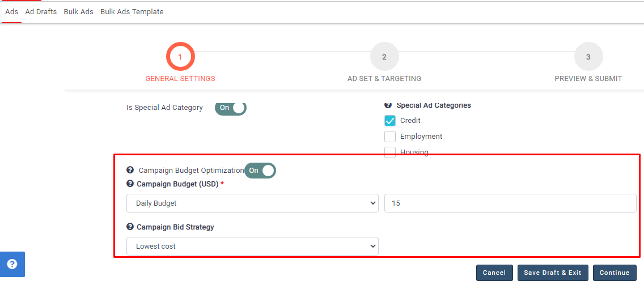Open the Daily Budget dropdown
The image size is (644, 289).
tap(252, 203)
